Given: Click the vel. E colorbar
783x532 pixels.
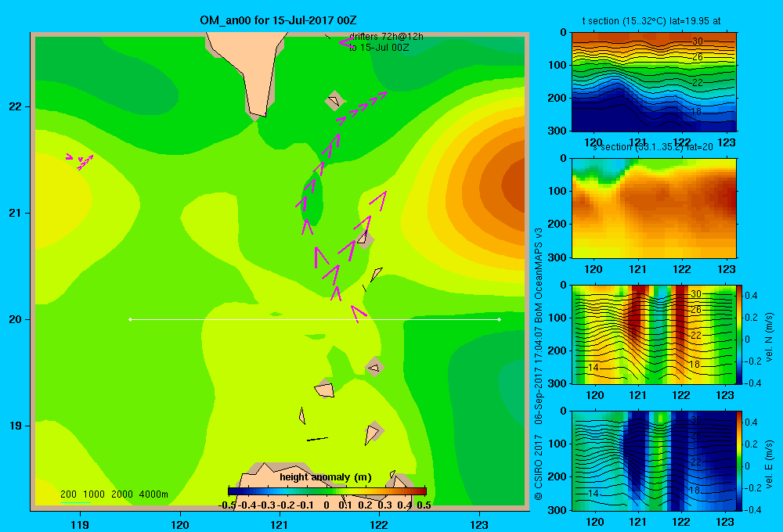Looking at the screenshot, I should click(740, 461).
